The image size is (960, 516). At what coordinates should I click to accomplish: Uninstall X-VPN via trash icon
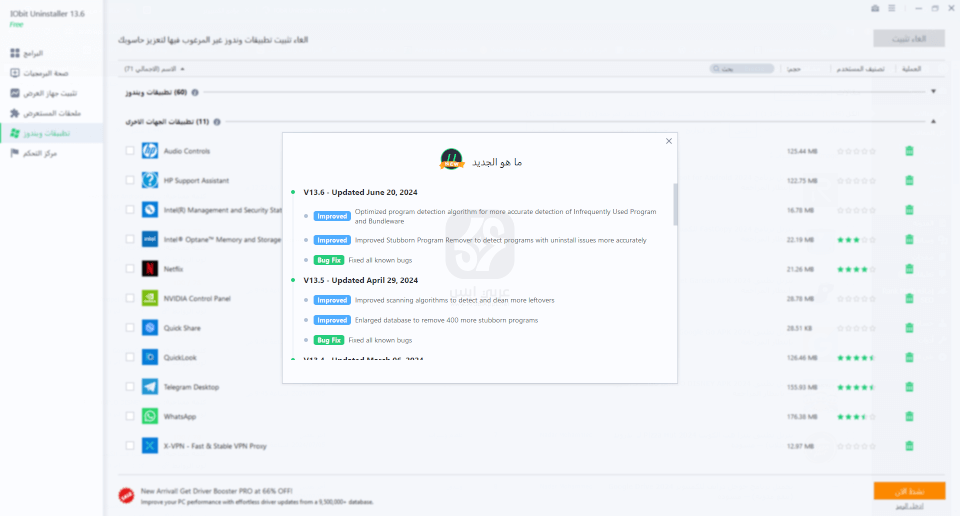909,446
